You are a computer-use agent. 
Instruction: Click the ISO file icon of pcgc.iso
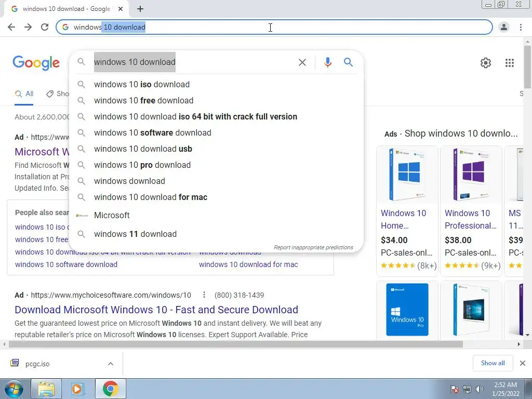click(x=15, y=363)
